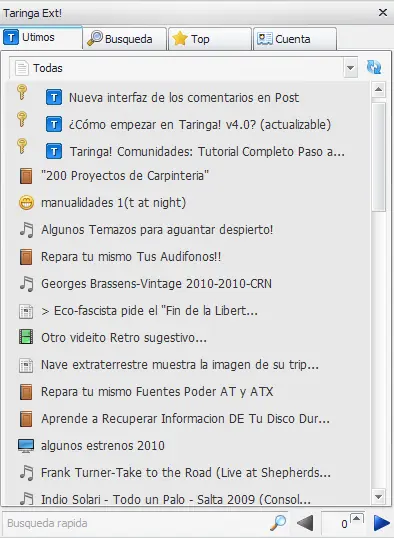This screenshot has width=394, height=538.
Task: Open "200 Proyectos de Carpinteria" post
Action: [x=125, y=176]
